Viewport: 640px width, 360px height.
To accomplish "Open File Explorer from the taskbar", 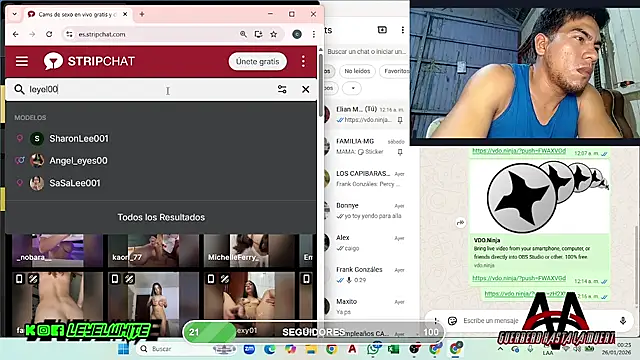I will (x=311, y=349).
